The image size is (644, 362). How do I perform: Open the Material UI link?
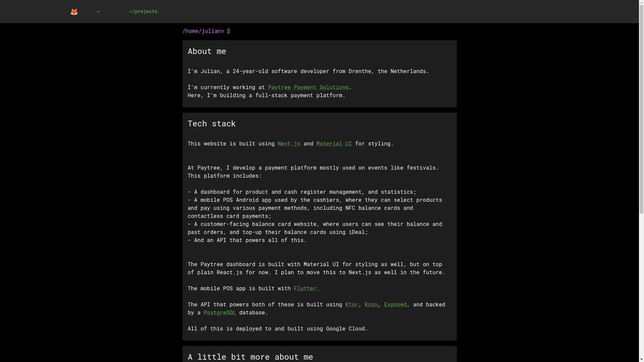click(334, 143)
